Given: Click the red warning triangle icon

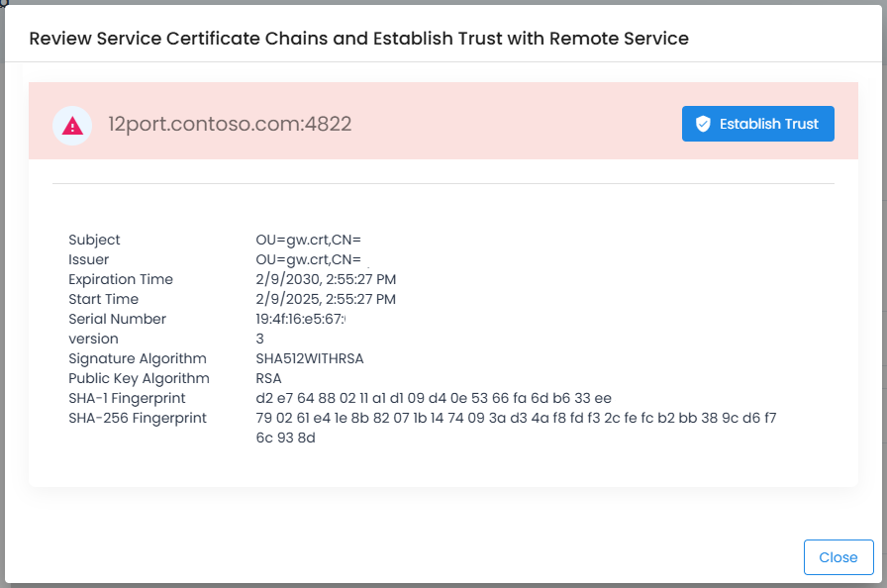Looking at the screenshot, I should tap(72, 125).
